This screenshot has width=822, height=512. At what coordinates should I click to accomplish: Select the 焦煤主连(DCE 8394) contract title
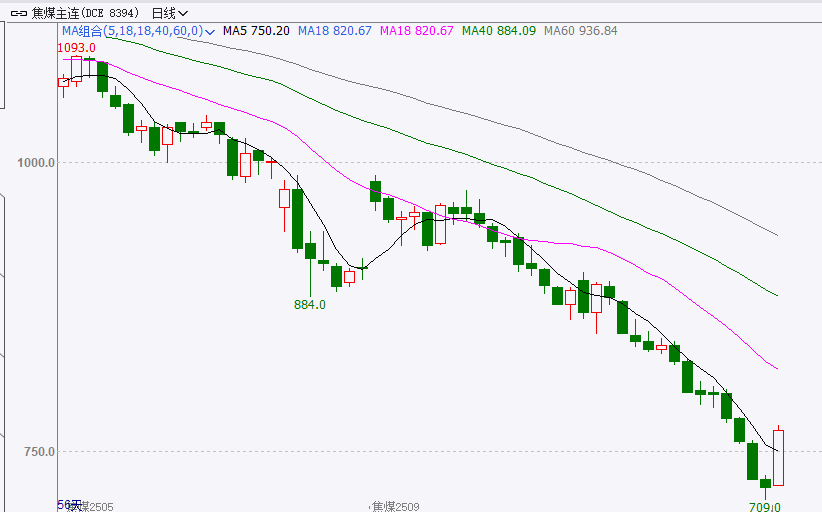coord(86,13)
